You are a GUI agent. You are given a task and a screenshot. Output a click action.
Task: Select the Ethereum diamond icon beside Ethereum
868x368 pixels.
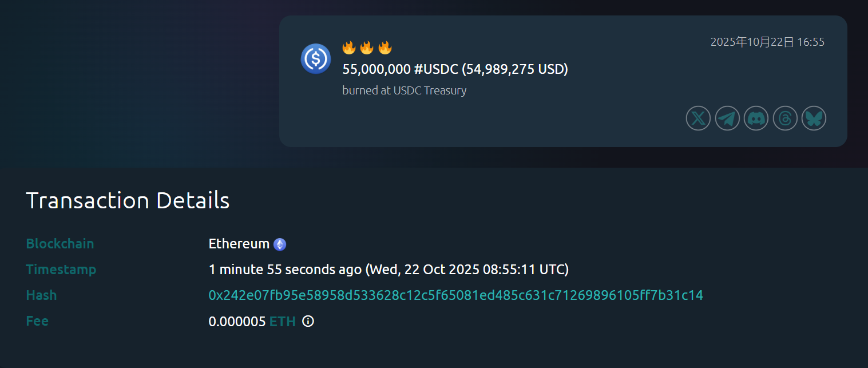(x=279, y=243)
